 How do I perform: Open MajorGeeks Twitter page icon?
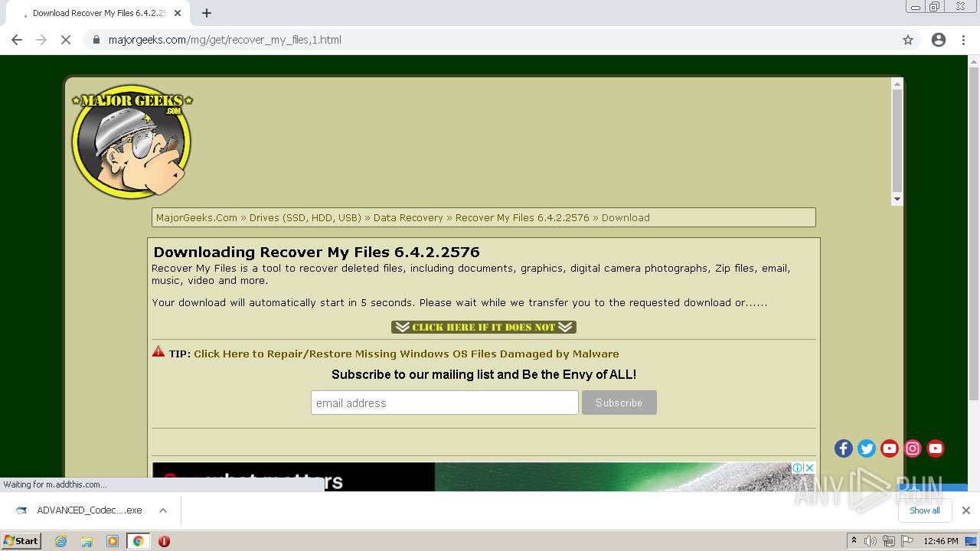point(867,448)
